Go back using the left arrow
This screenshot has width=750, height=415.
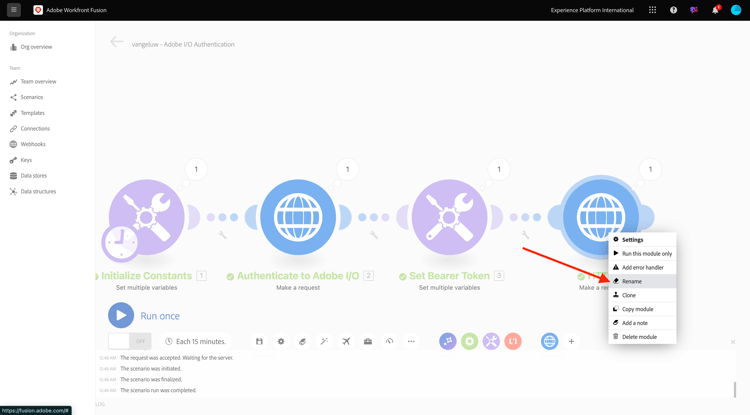[116, 42]
